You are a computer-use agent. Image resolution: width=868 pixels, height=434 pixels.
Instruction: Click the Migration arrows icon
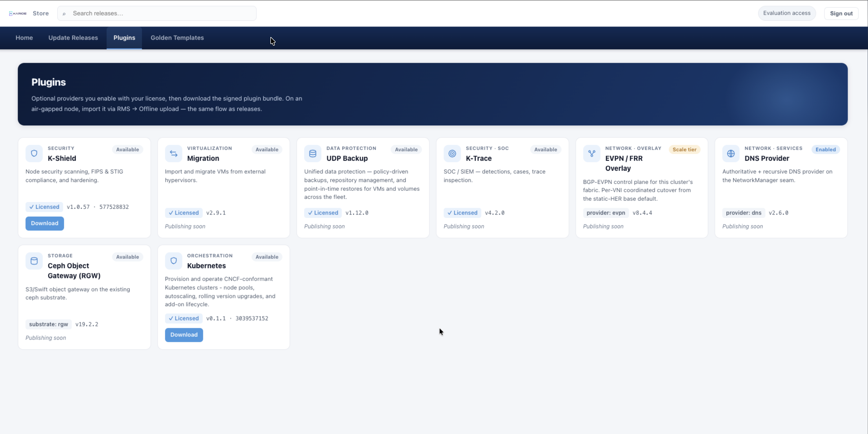click(173, 154)
